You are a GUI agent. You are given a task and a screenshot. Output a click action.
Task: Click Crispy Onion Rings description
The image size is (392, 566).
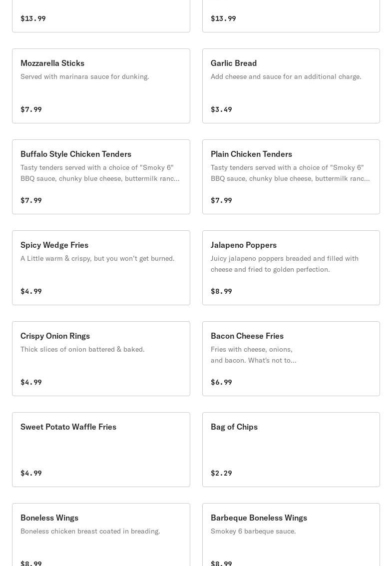pos(82,349)
